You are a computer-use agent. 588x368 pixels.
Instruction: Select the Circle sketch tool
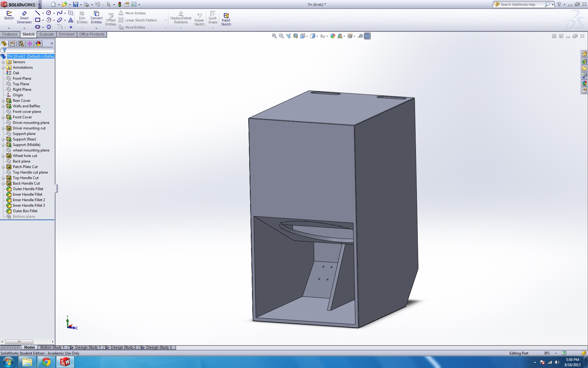pos(48,13)
